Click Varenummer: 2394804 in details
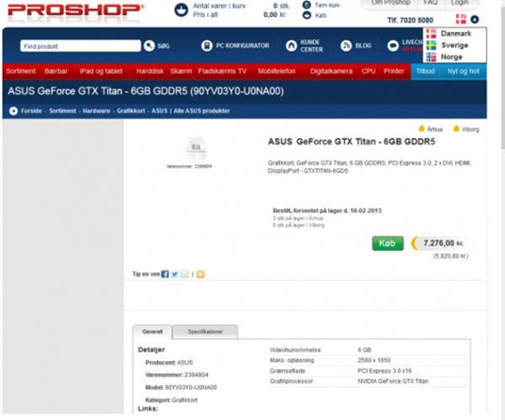The height and width of the screenshot is (420, 505). coord(177,375)
